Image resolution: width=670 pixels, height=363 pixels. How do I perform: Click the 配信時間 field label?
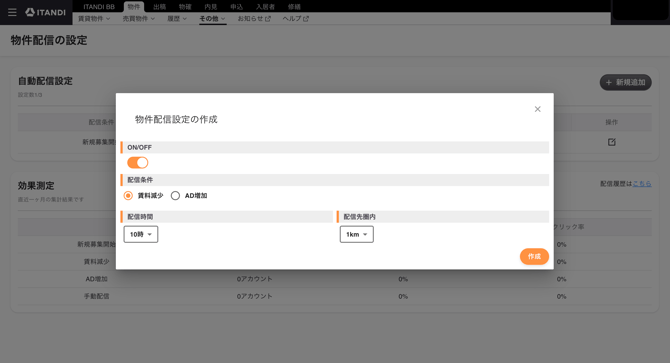140,217
